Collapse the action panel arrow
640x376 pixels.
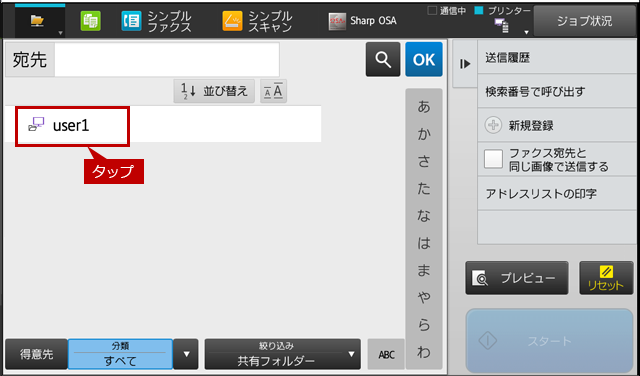tap(465, 64)
